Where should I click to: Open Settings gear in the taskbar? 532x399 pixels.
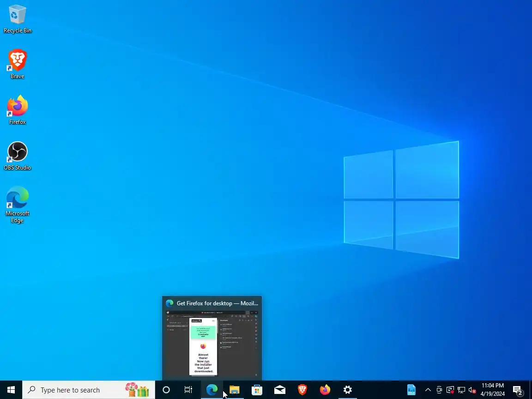[x=347, y=390]
